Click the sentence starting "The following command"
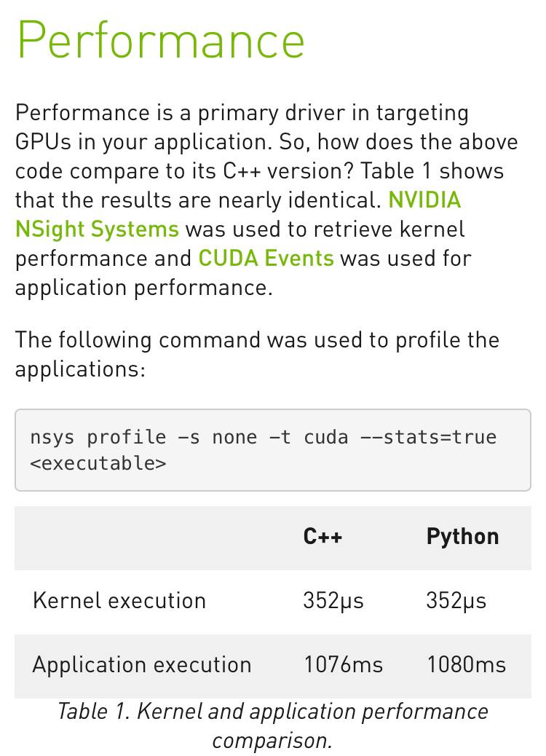The width and height of the screenshot is (546, 756). (x=257, y=355)
